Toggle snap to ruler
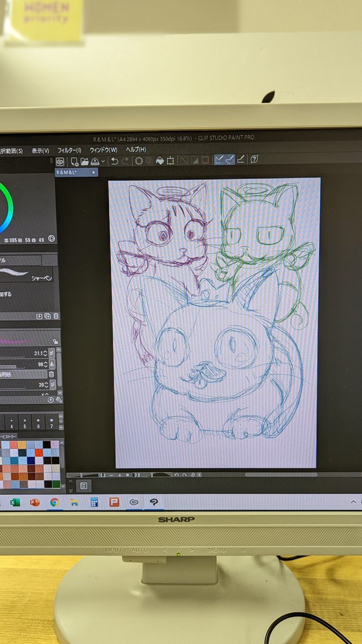 click(x=219, y=159)
